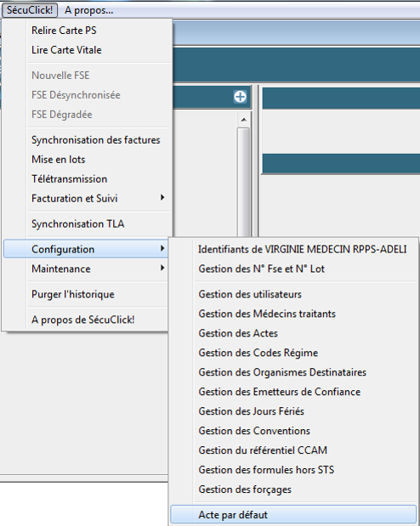This screenshot has width=420, height=526.
Task: Select Gestion des Médecins traitants
Action: [x=293, y=314]
